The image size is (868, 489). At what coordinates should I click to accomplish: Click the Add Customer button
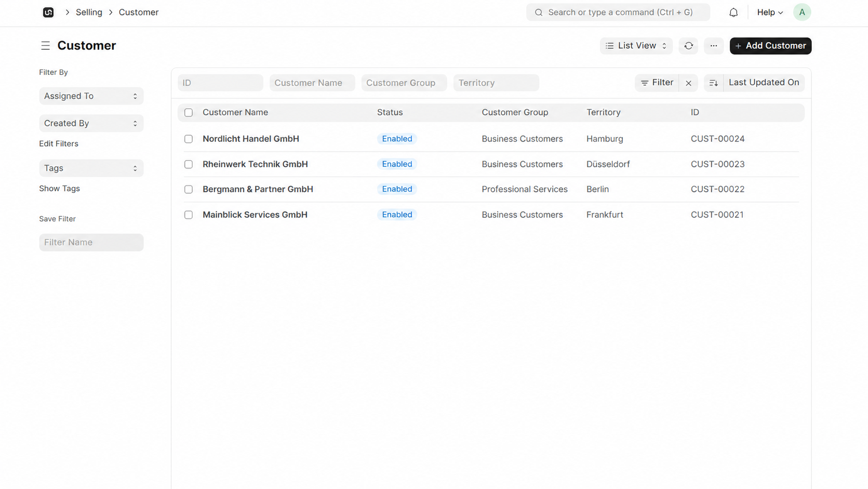click(x=770, y=46)
